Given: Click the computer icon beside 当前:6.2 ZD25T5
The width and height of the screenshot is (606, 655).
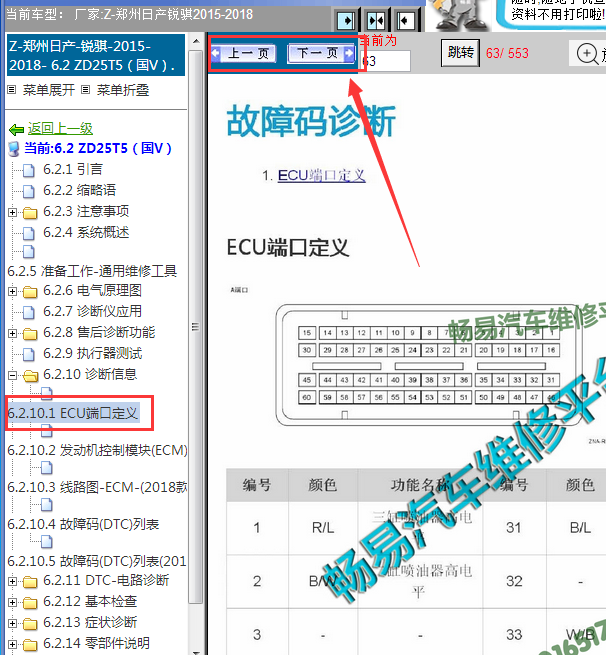Looking at the screenshot, I should point(14,149).
